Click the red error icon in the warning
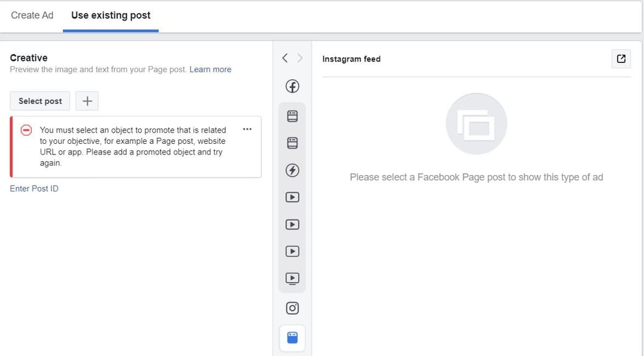The width and height of the screenshot is (644, 356). point(27,131)
